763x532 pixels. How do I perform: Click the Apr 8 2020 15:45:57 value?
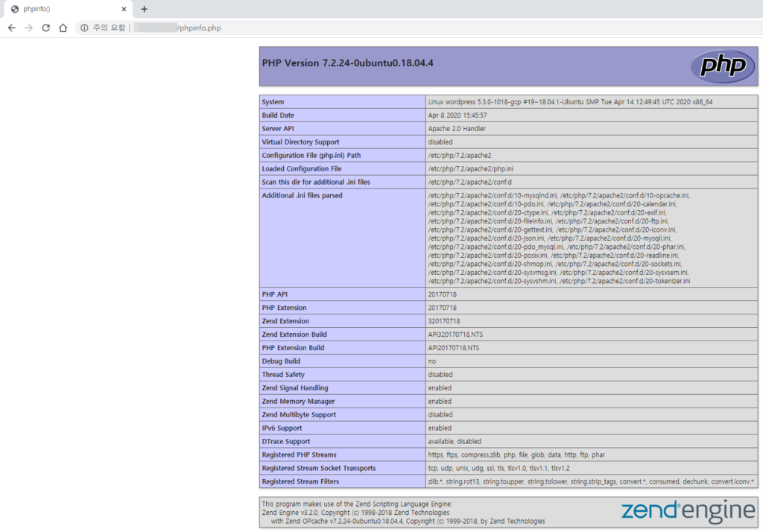point(458,115)
